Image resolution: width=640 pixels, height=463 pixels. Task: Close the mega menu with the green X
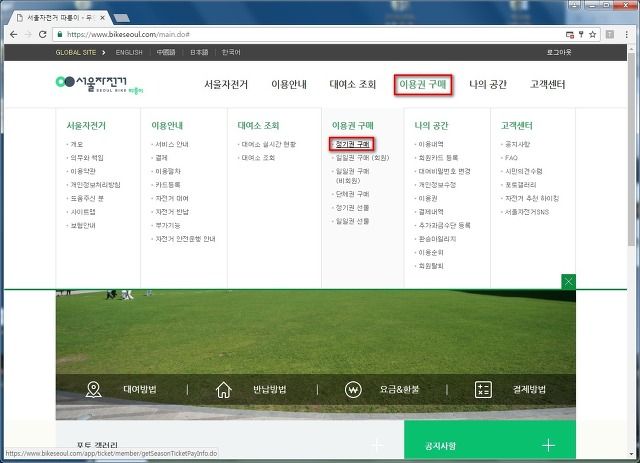569,282
